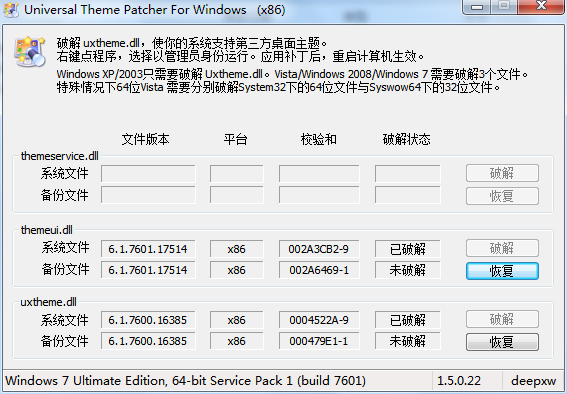Screen dimensions: 567x394
Task: Click the disabled 恢复 button for themeservice.dll
Action: pos(502,196)
